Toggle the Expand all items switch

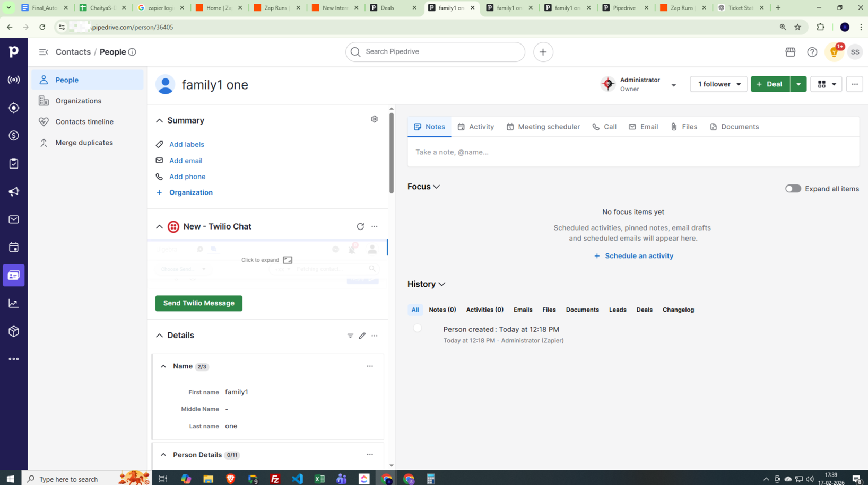(x=793, y=189)
